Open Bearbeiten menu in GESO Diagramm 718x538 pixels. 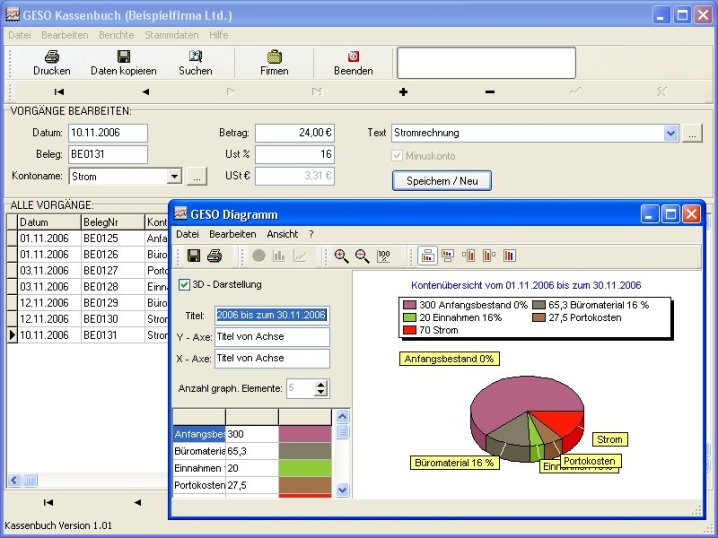pyautogui.click(x=232, y=234)
